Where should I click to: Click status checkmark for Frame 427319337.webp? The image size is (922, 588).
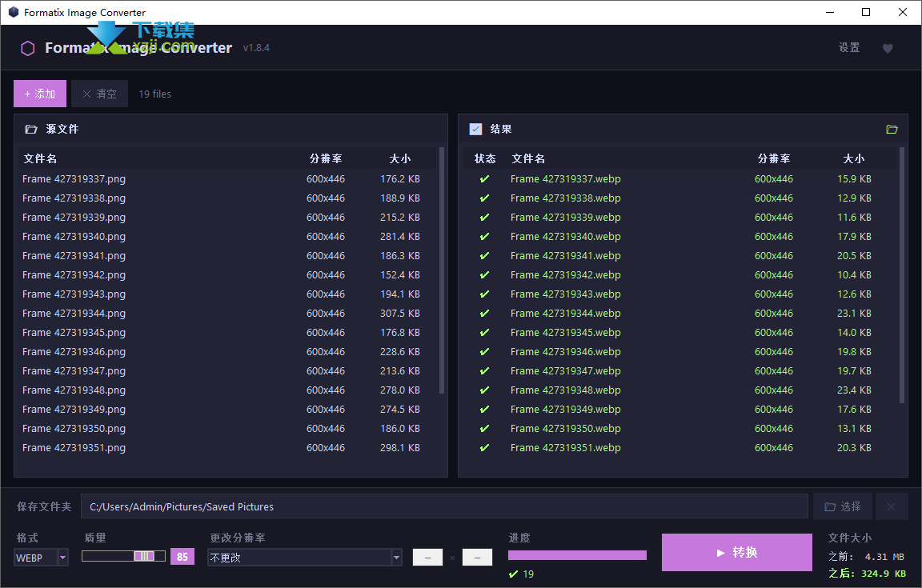click(x=484, y=178)
